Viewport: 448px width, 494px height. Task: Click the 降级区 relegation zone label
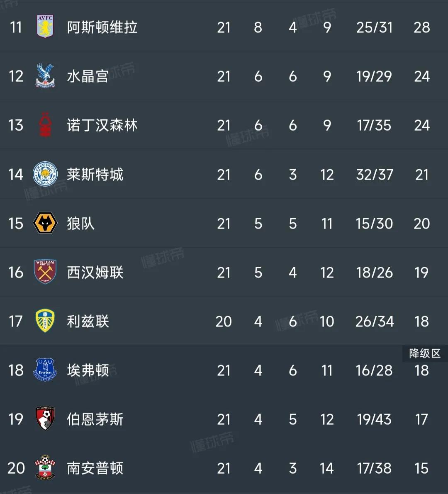(x=424, y=353)
